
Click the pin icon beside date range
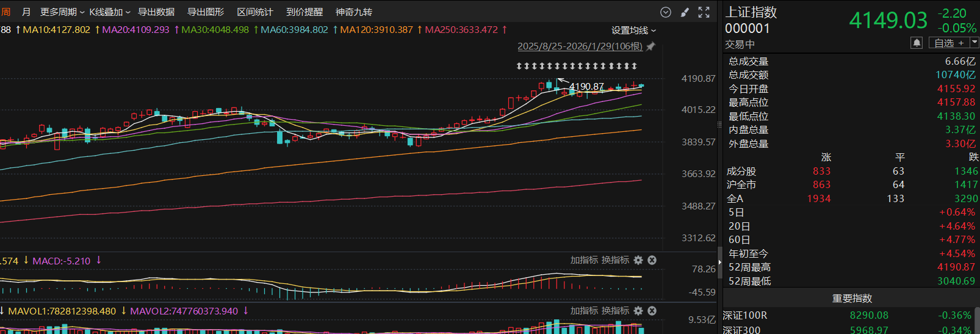click(650, 46)
